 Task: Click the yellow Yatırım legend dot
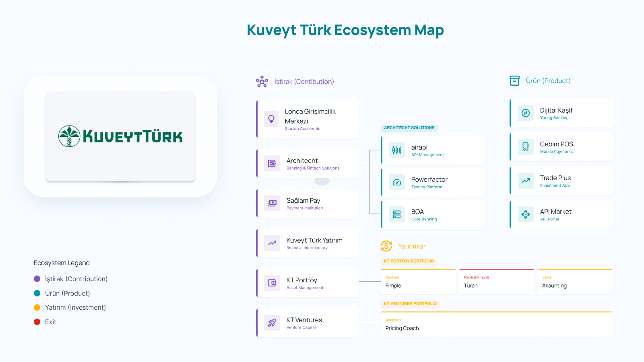pos(37,307)
